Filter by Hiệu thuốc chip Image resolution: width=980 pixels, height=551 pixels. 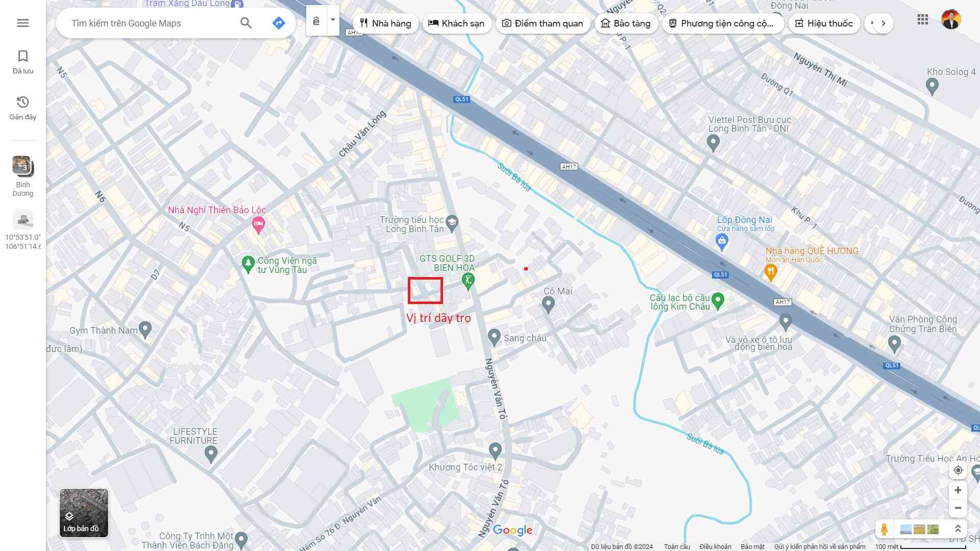click(x=824, y=23)
